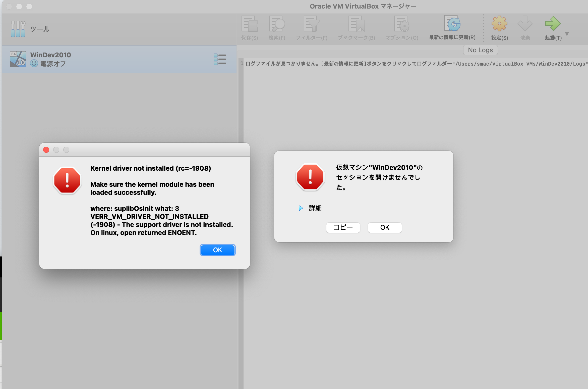Select the No Logs tab
This screenshot has width=588, height=389.
[480, 50]
